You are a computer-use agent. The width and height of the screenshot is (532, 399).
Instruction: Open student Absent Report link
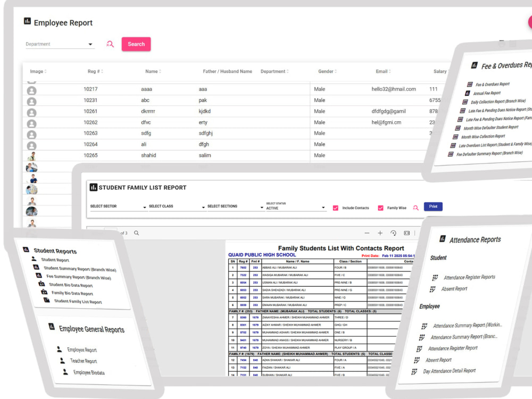pyautogui.click(x=454, y=289)
